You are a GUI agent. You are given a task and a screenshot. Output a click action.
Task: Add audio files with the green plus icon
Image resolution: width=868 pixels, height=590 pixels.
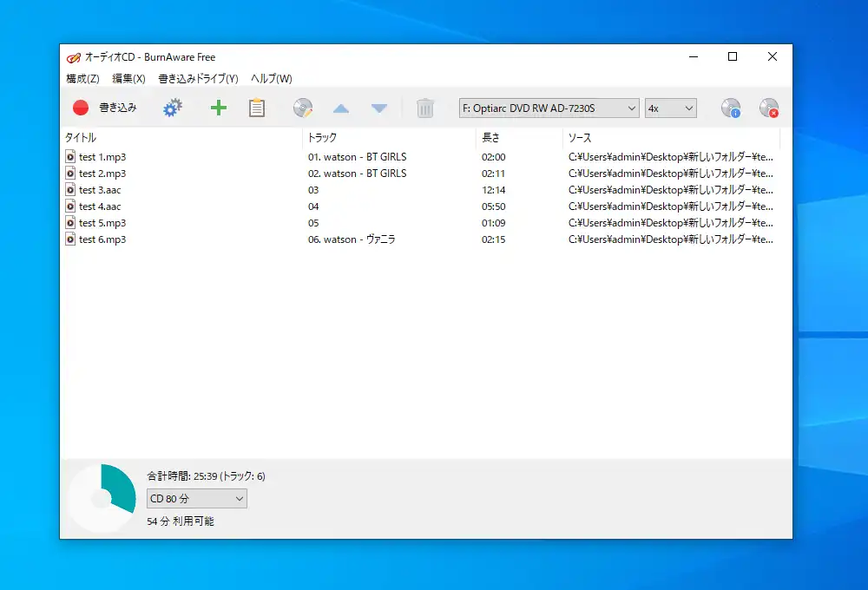pyautogui.click(x=218, y=108)
